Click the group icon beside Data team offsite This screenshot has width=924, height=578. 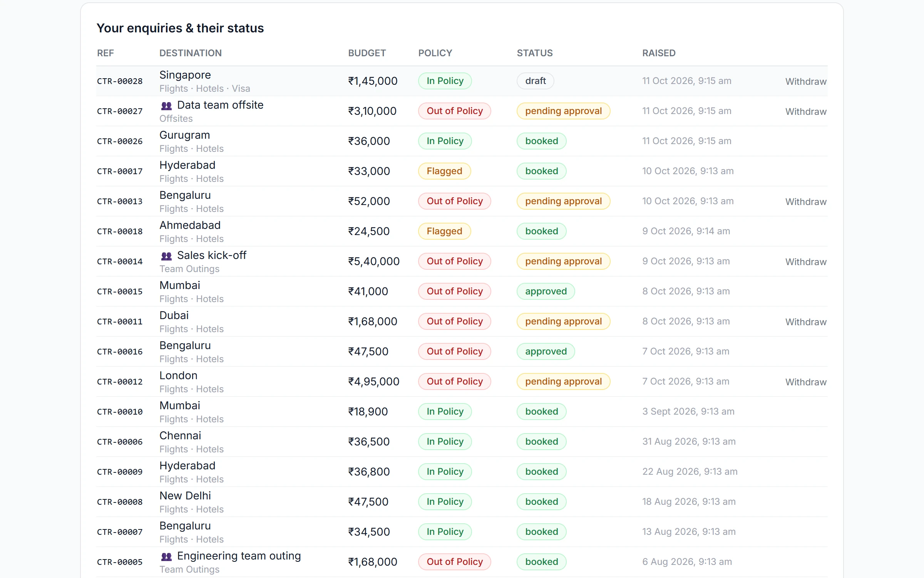(166, 105)
